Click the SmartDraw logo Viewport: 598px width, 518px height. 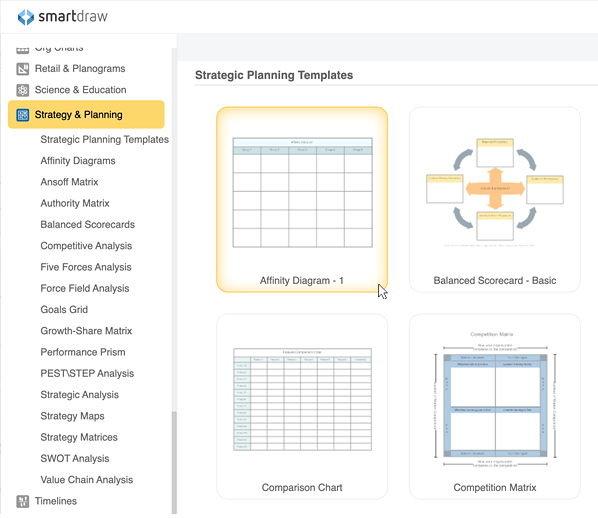coord(63,17)
